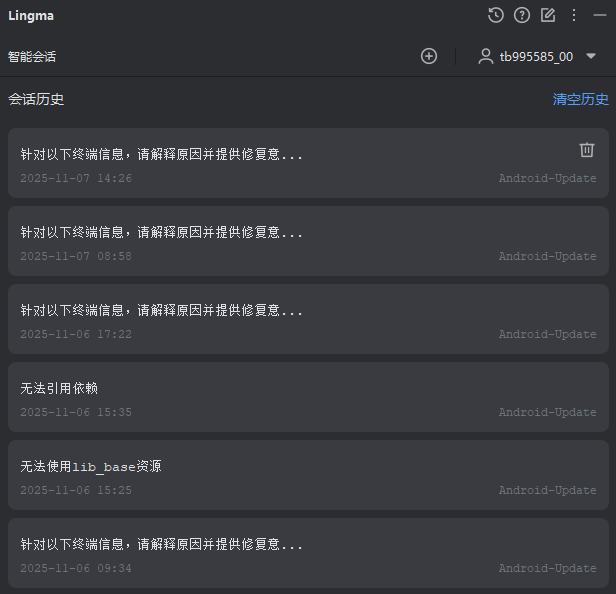Click the Lingma panel title
The height and width of the screenshot is (594, 616).
pos(31,16)
